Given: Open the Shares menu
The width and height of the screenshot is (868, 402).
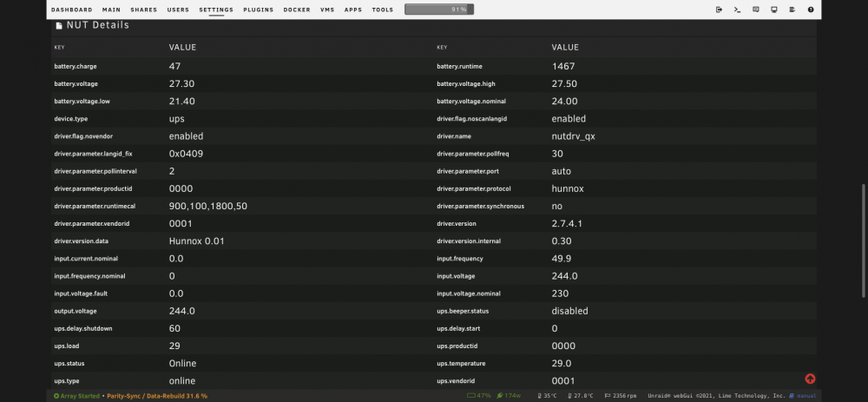Looking at the screenshot, I should pos(144,10).
